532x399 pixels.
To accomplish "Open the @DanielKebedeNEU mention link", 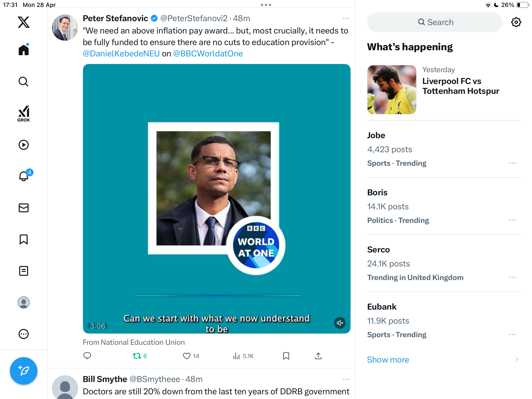I will tap(121, 53).
